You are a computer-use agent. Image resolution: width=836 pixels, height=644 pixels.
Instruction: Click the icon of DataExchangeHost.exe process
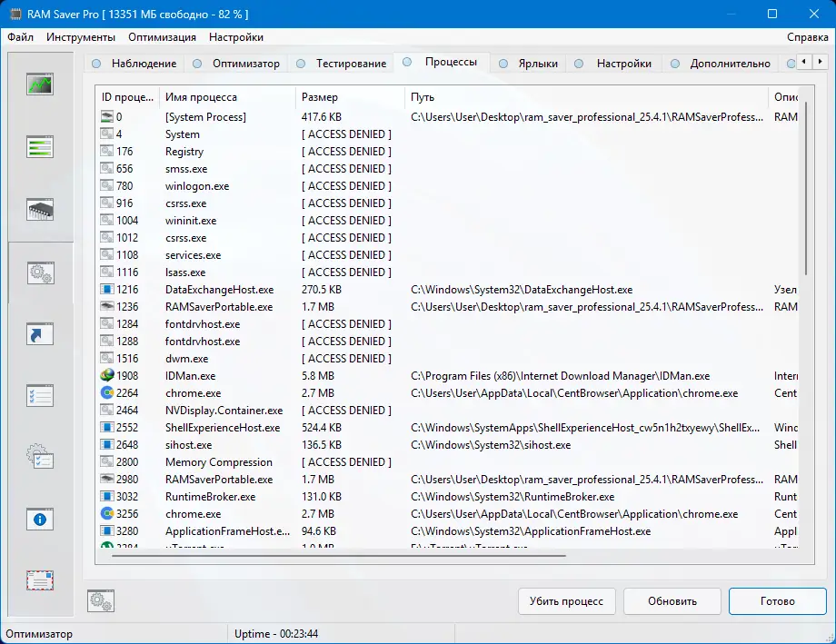point(107,290)
